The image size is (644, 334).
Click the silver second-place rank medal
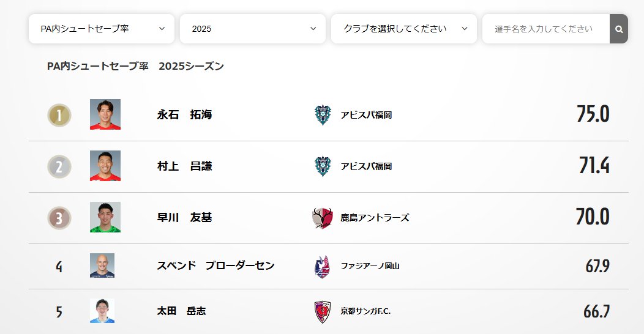(59, 166)
